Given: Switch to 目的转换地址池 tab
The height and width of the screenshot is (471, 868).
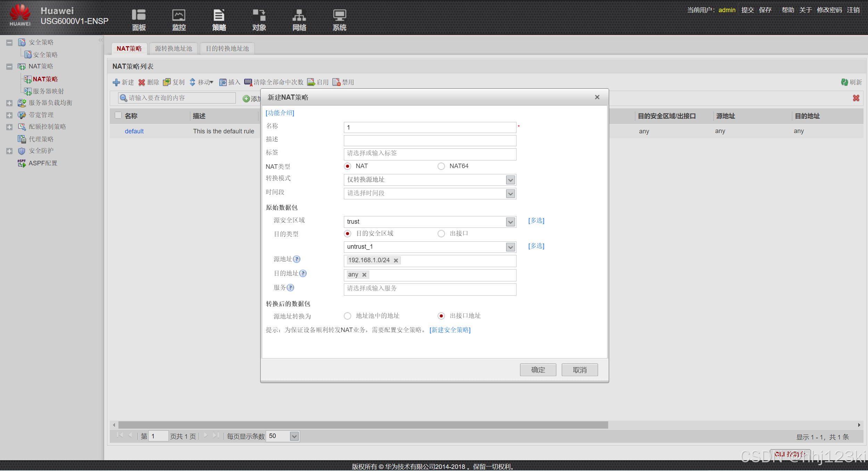Looking at the screenshot, I should point(227,49).
